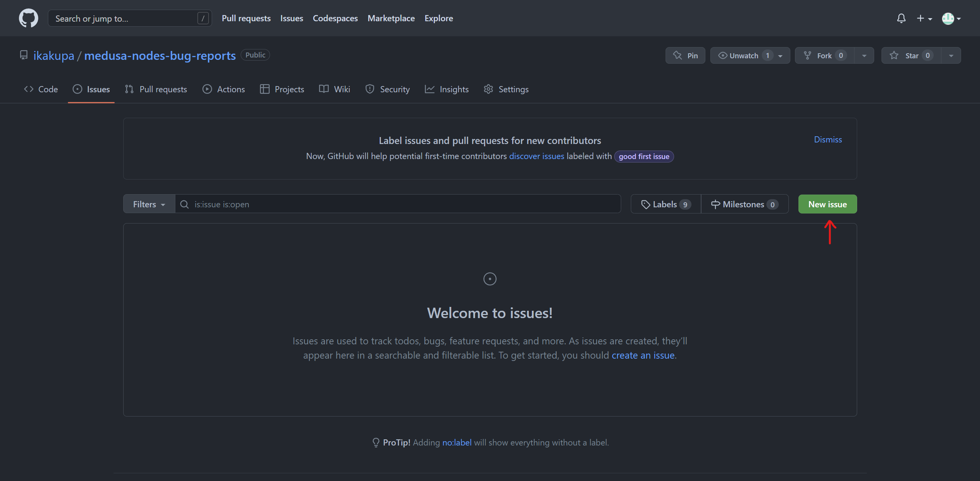Open repository Settings via gear icon
The image size is (980, 481).
tap(488, 89)
